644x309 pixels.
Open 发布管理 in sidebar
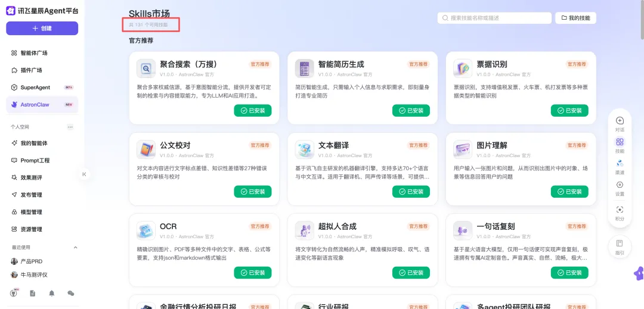42,195
